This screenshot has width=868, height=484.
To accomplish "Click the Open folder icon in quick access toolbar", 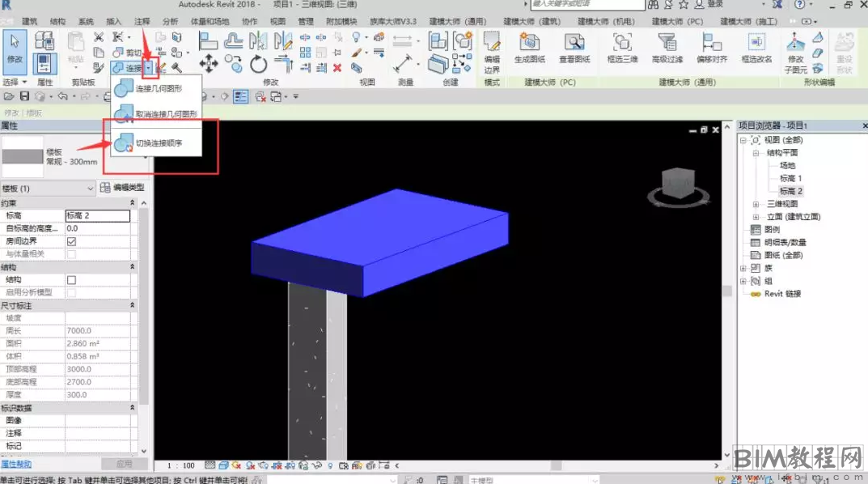I will (8, 96).
